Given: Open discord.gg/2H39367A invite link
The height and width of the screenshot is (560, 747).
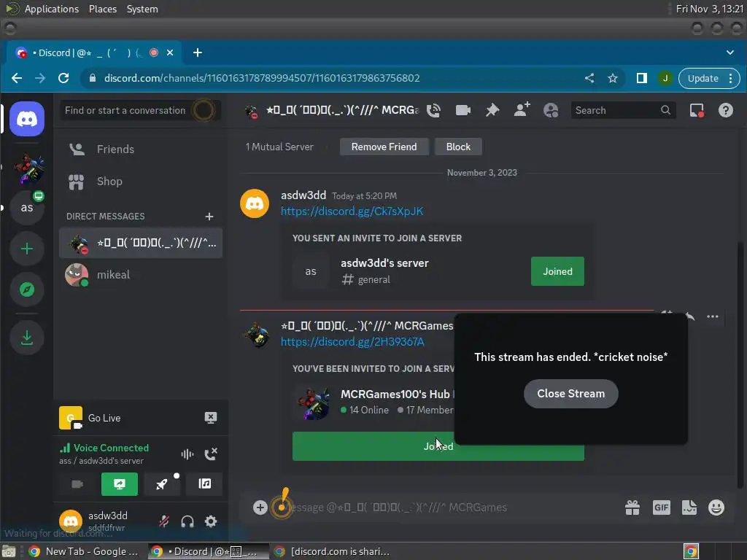Looking at the screenshot, I should coord(352,342).
